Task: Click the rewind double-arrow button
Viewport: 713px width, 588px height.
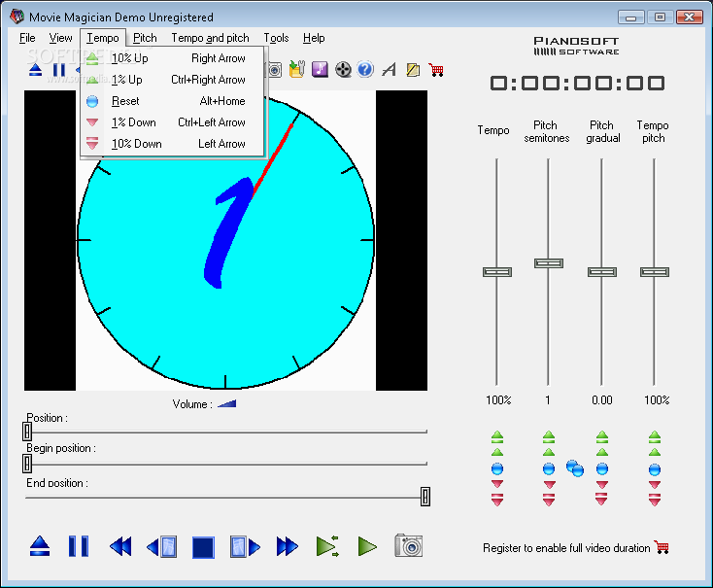Action: tap(120, 546)
